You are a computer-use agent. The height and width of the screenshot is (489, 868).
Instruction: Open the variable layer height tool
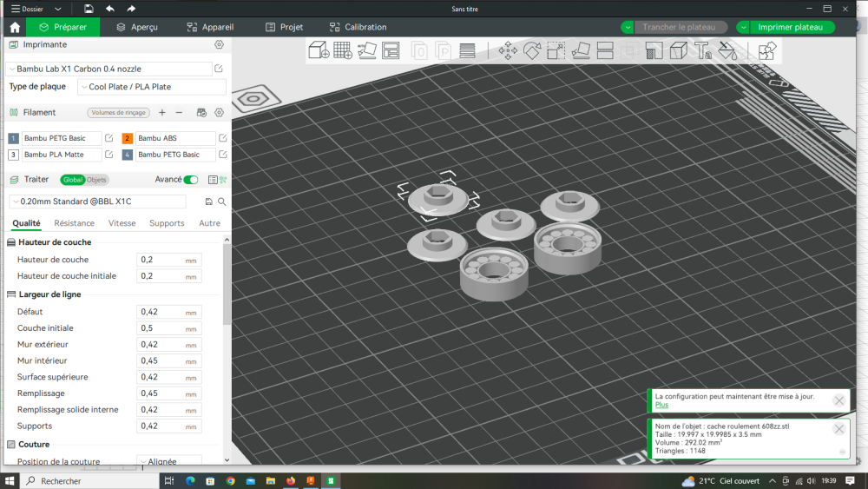(x=467, y=50)
